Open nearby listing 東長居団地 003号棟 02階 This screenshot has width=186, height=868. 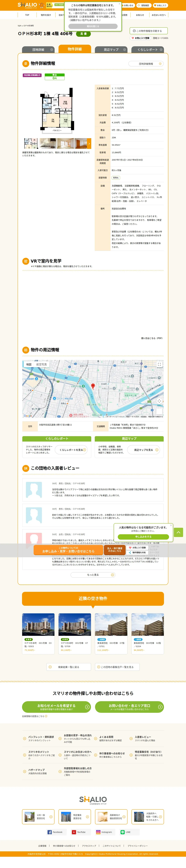click(147, 633)
